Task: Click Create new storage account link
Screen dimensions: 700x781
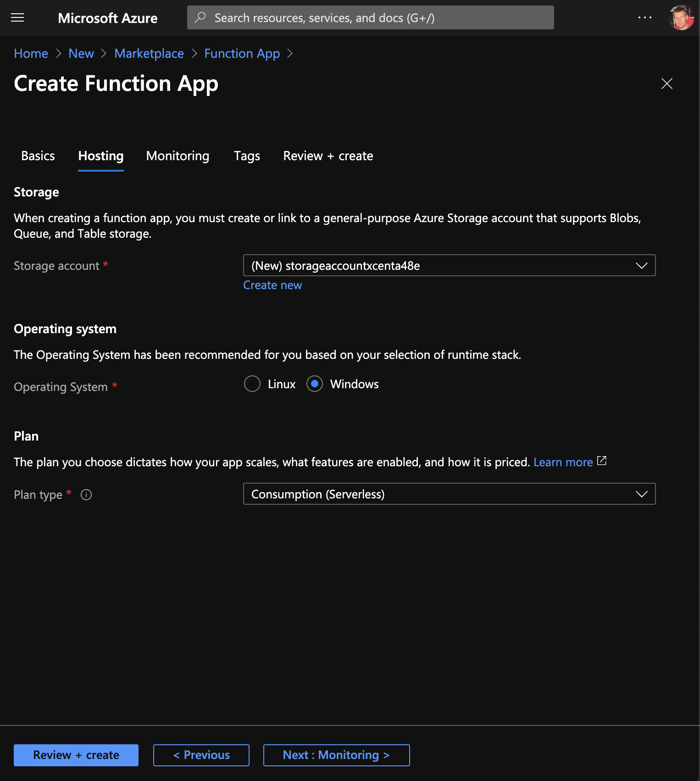Action: point(272,285)
